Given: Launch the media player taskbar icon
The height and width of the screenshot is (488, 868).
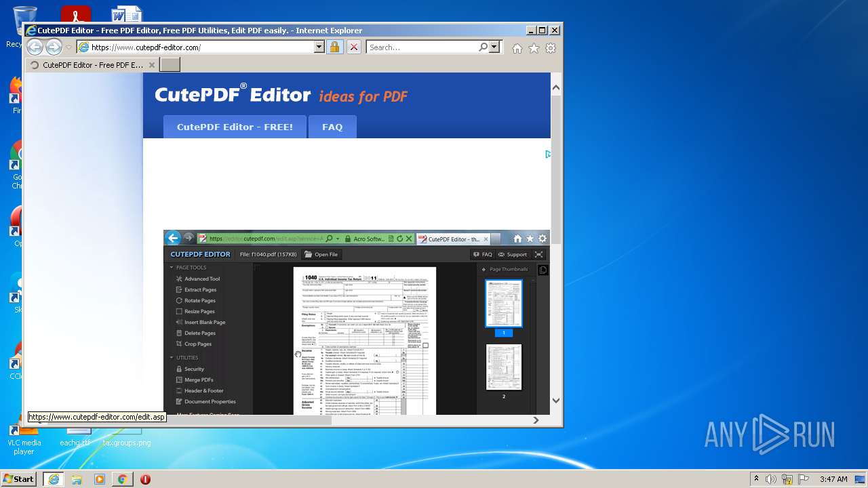Looking at the screenshot, I should 99,479.
